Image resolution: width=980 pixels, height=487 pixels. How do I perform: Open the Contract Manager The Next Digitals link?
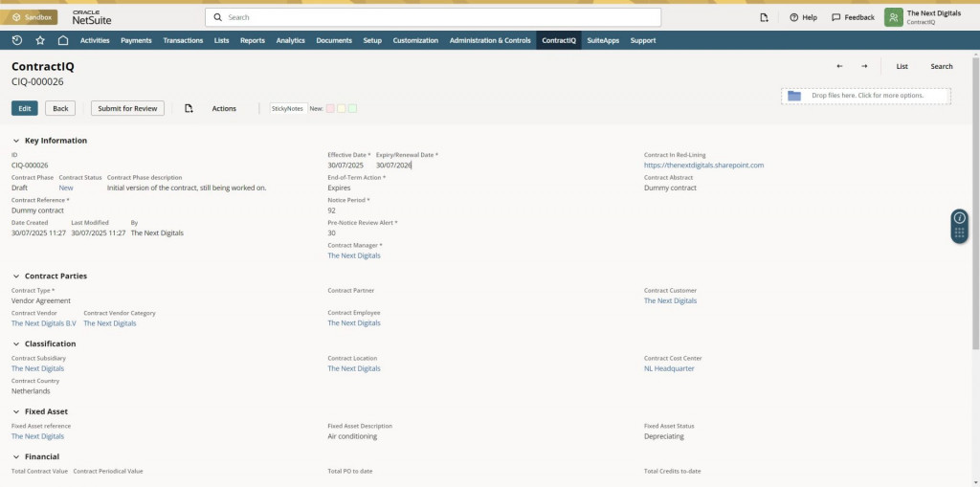354,255
